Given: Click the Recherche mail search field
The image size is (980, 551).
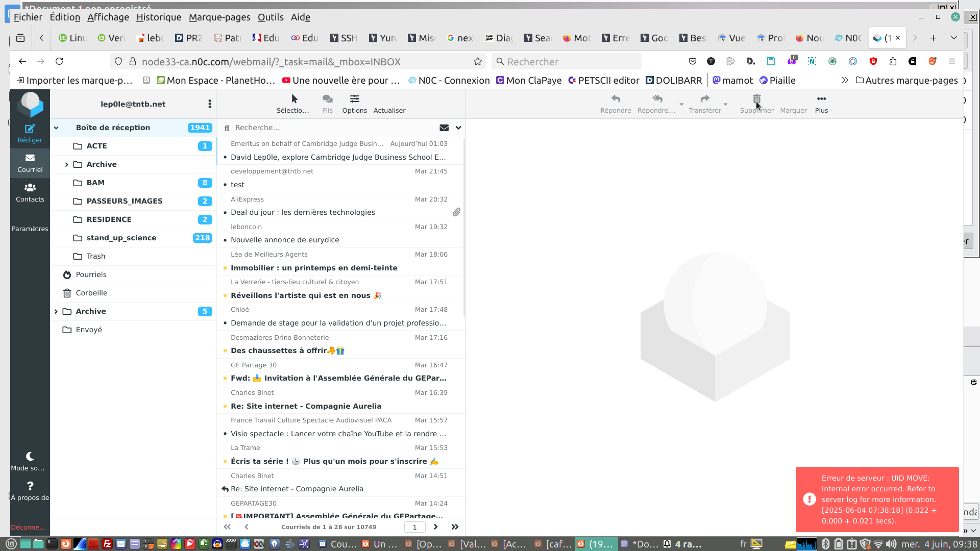Looking at the screenshot, I should point(332,128).
